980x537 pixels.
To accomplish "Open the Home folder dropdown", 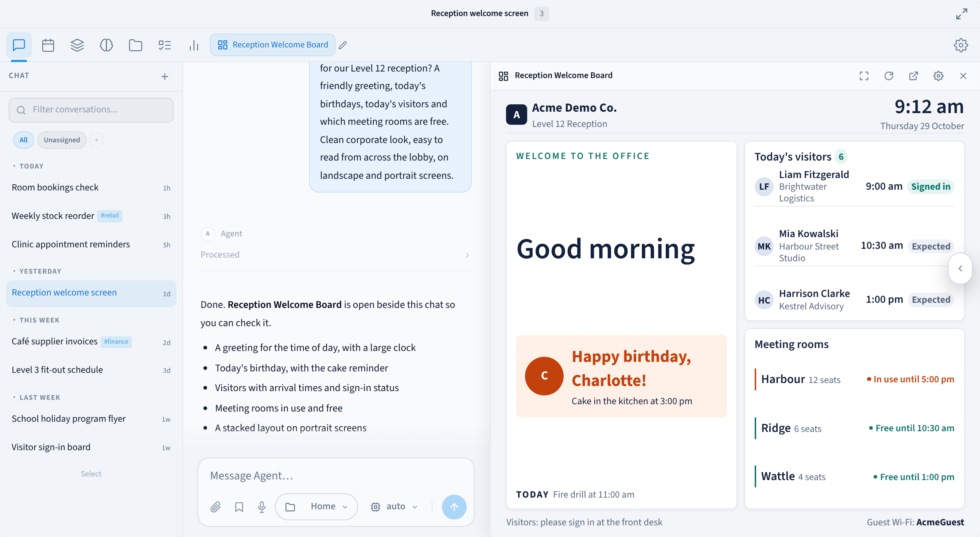I will click(x=316, y=507).
